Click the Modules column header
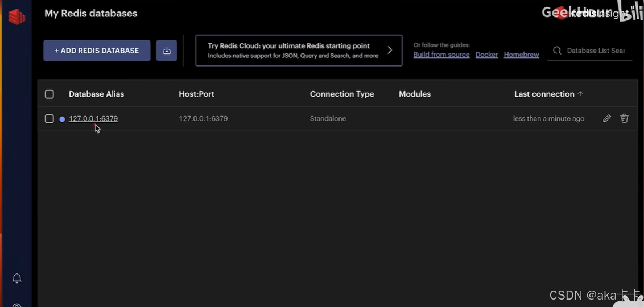 [x=414, y=94]
